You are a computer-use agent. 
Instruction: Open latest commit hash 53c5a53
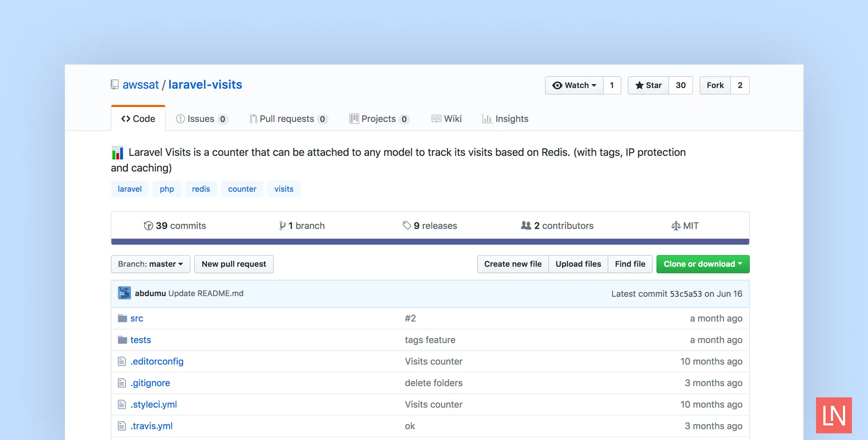coord(686,294)
